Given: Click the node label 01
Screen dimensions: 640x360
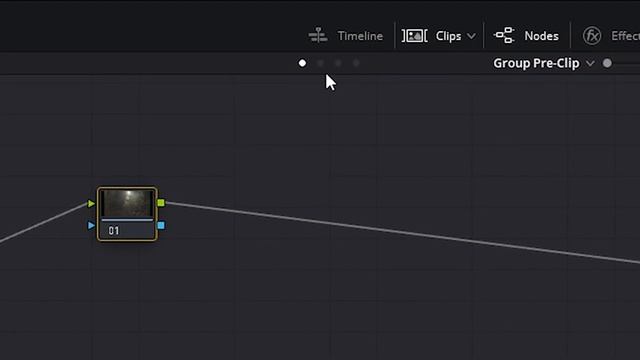Looking at the screenshot, I should (113, 231).
